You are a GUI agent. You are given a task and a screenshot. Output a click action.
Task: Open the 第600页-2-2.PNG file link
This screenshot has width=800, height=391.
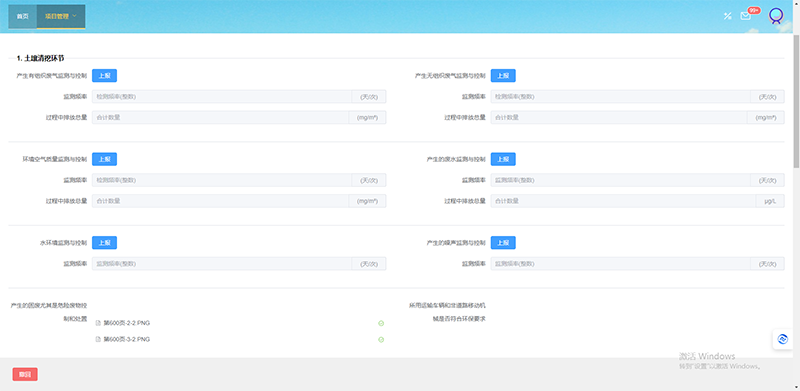tap(127, 323)
